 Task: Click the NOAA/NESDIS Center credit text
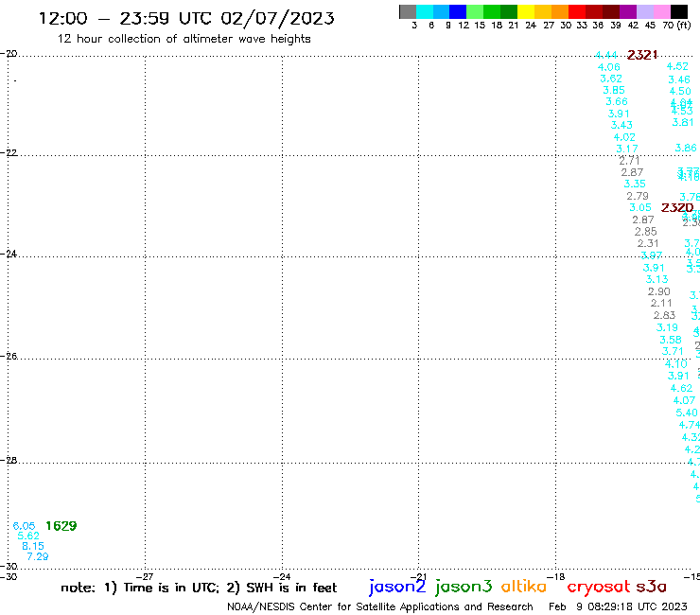click(x=380, y=607)
